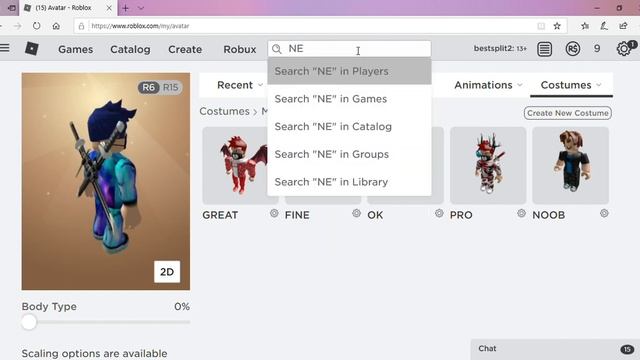640x360 pixels.
Task: Click the FINE costume gear icon
Action: point(356,213)
